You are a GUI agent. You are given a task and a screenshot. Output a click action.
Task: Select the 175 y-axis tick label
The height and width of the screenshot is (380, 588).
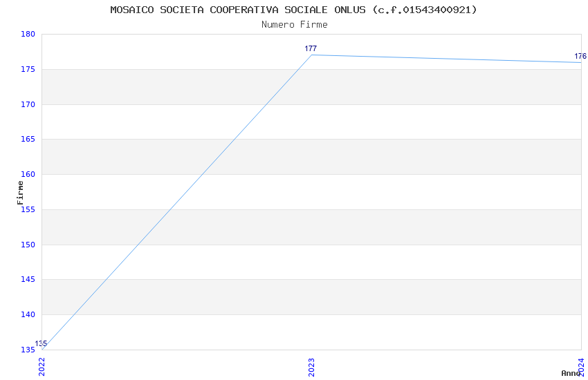coord(28,69)
